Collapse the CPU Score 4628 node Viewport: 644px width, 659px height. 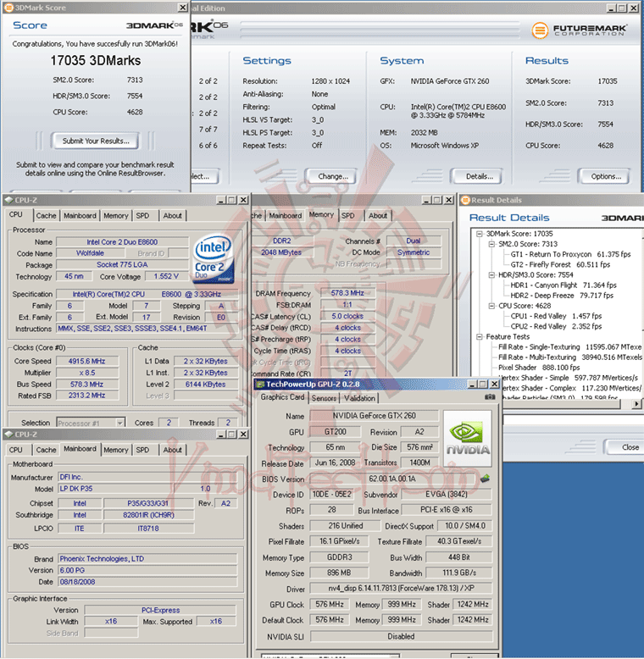click(491, 306)
